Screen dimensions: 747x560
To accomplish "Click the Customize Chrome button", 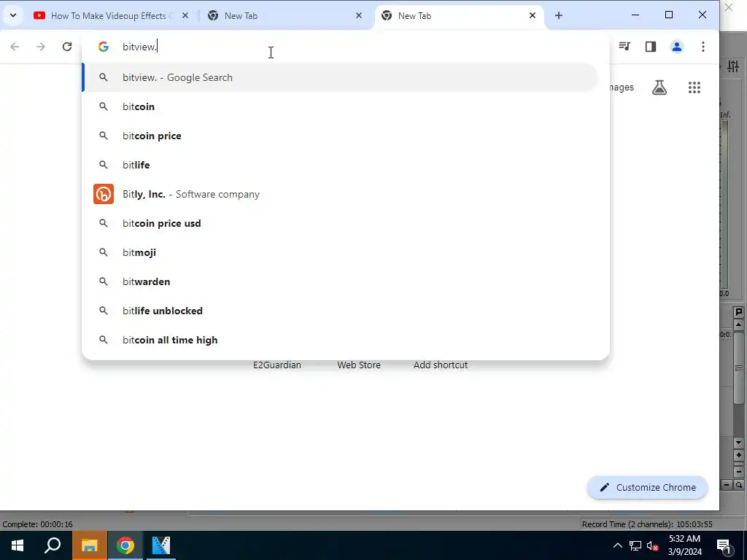I will tap(648, 488).
